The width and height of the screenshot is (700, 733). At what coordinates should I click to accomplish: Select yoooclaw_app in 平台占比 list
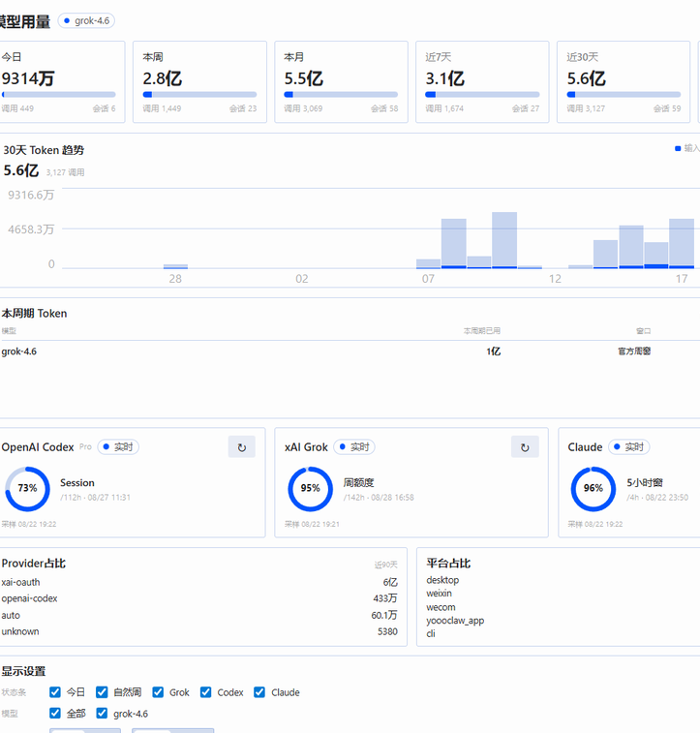(x=455, y=621)
